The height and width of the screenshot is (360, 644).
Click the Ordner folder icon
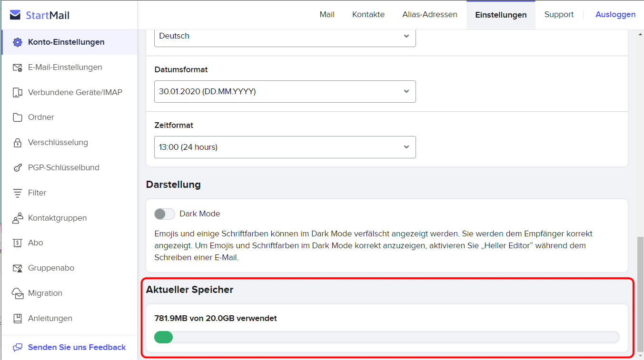coord(18,117)
